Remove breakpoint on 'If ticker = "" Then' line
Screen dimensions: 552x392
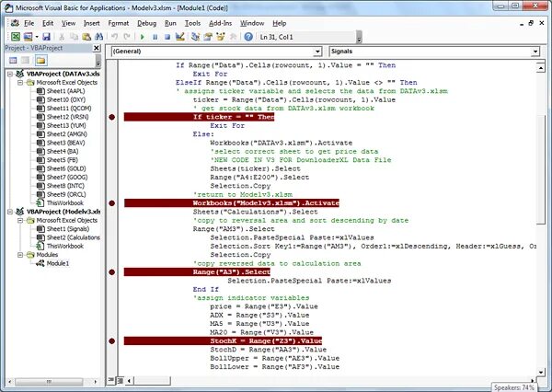pyautogui.click(x=111, y=117)
